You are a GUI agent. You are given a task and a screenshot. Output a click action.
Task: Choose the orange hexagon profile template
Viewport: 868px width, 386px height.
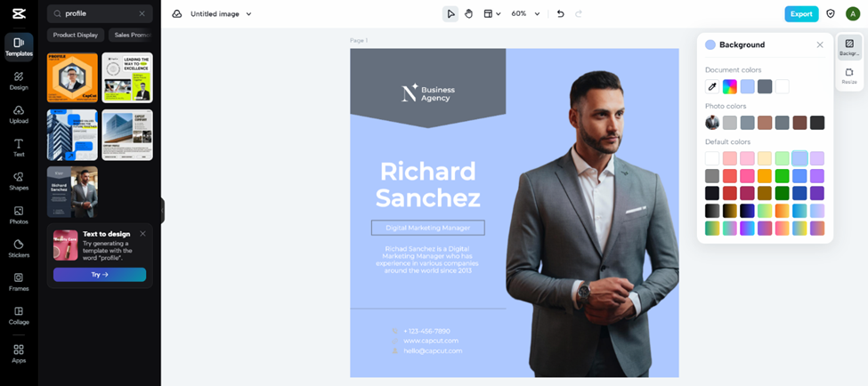tap(72, 78)
